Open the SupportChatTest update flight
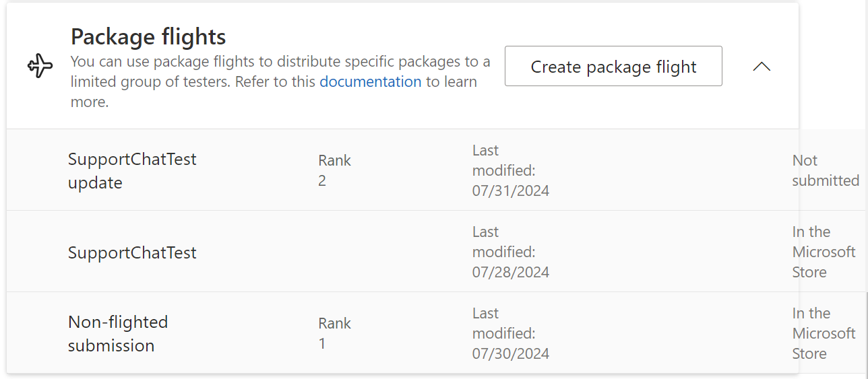This screenshot has width=868, height=379. (132, 171)
